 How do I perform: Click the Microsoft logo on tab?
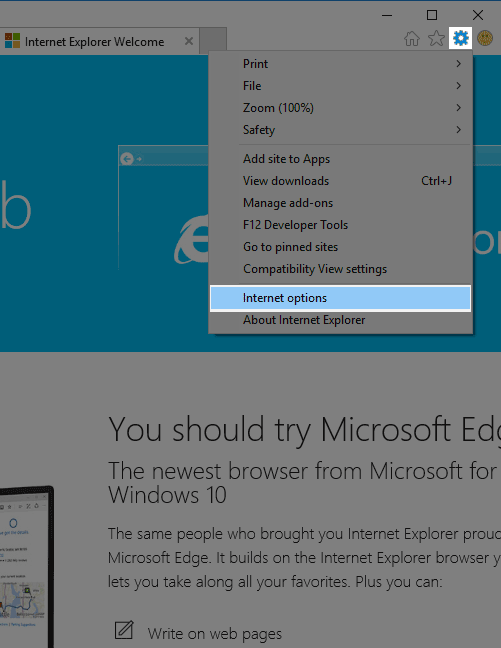coord(12,41)
